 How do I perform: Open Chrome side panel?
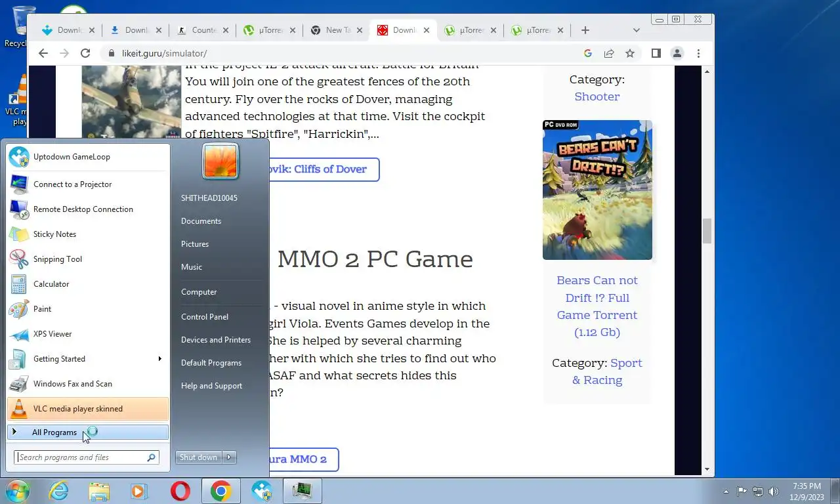pyautogui.click(x=656, y=53)
